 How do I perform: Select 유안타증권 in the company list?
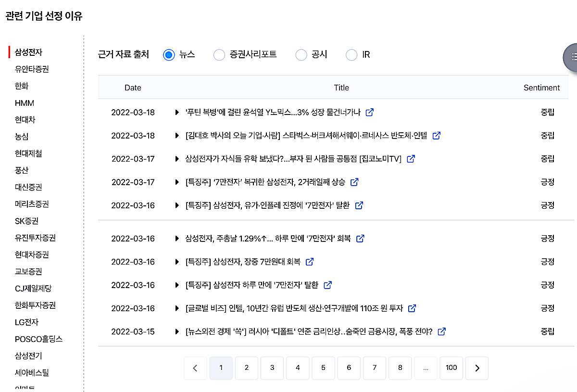point(32,69)
